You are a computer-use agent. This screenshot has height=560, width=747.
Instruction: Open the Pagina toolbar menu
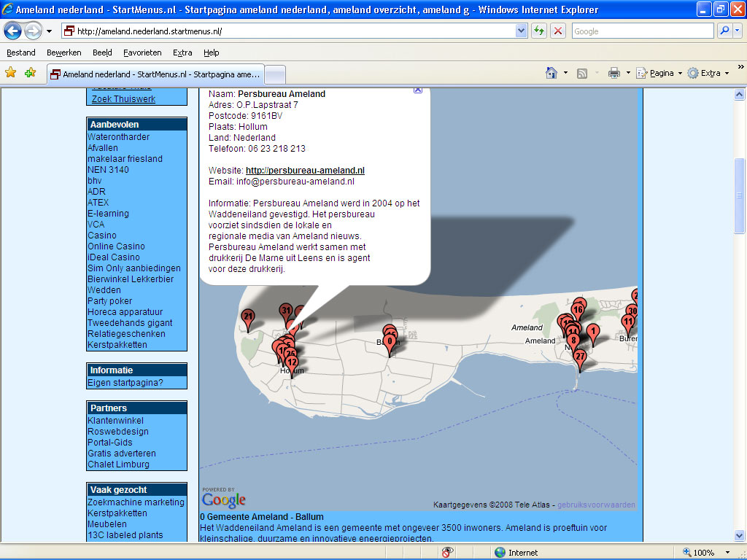(659, 74)
